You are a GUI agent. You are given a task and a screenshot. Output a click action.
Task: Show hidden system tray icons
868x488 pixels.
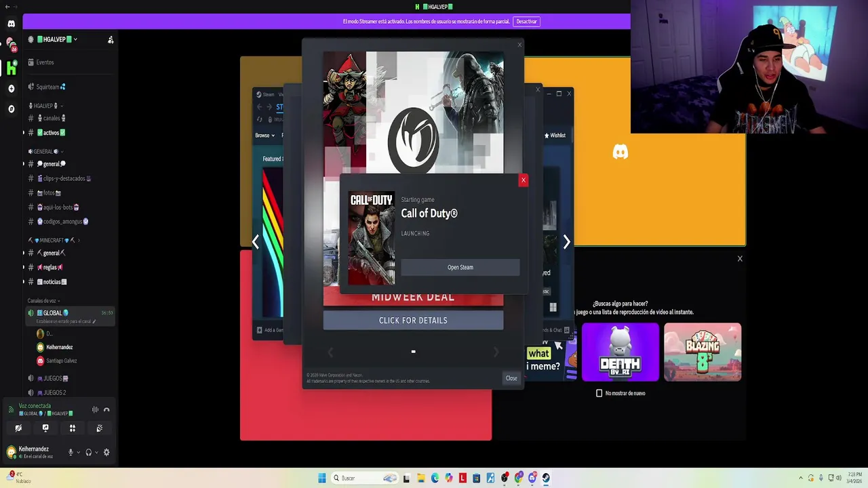tap(800, 479)
